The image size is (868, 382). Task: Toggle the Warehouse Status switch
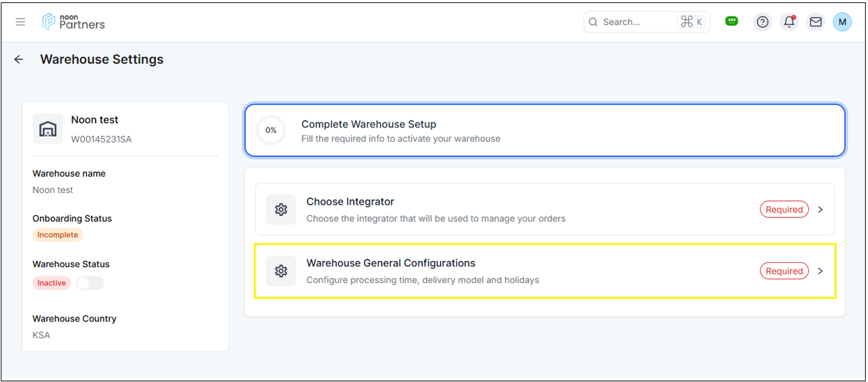90,283
